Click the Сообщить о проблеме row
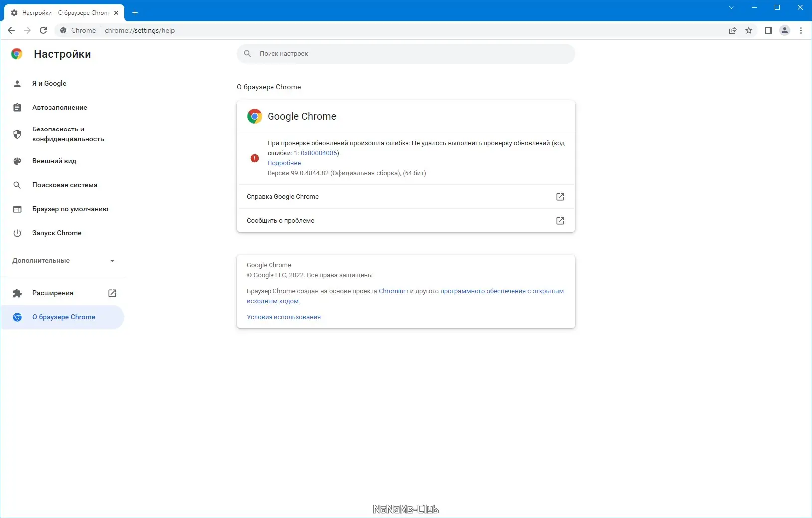812x518 pixels. [x=406, y=221]
